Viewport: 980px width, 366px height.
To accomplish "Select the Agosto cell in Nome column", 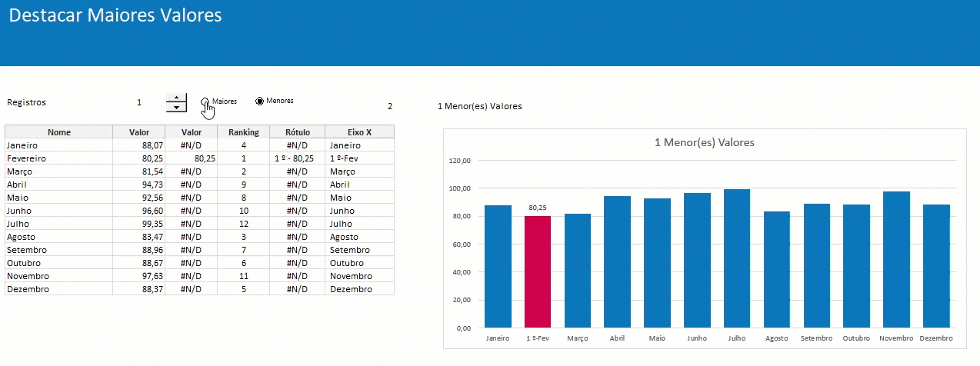I will click(59, 237).
